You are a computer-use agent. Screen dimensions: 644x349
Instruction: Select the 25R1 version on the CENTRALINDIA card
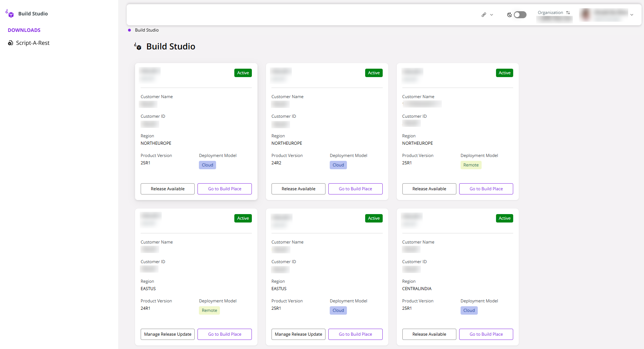point(407,308)
